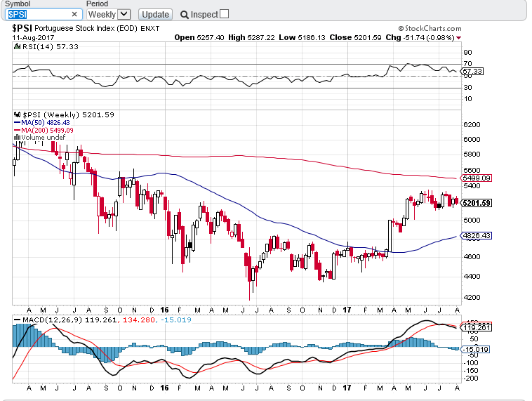Viewport: 532px width, 401px height.
Task: Click the MACD -200 axis label
Action: 471,379
